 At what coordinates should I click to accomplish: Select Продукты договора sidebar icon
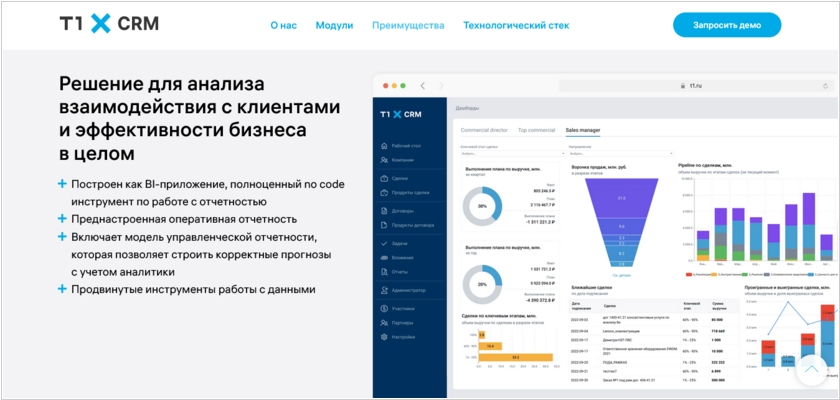click(x=384, y=225)
